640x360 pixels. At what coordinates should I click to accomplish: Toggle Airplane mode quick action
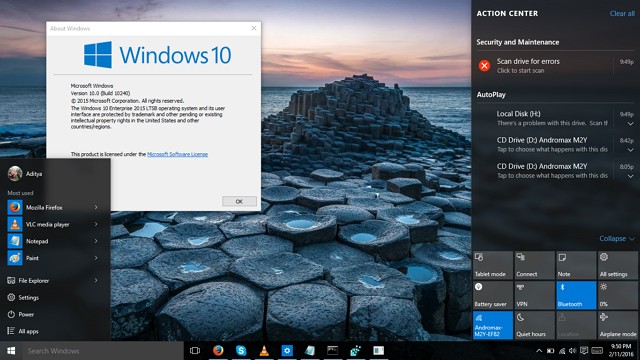click(618, 325)
